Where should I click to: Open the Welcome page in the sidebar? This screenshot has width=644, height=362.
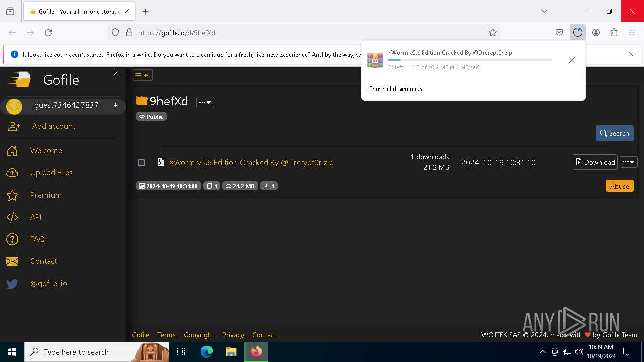point(46,151)
